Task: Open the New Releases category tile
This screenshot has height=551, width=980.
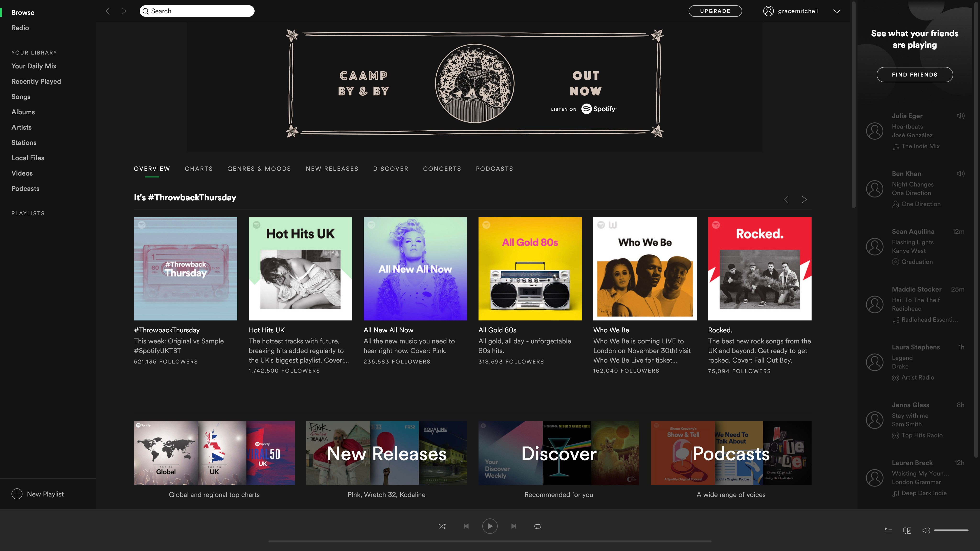Action: pyautogui.click(x=387, y=453)
